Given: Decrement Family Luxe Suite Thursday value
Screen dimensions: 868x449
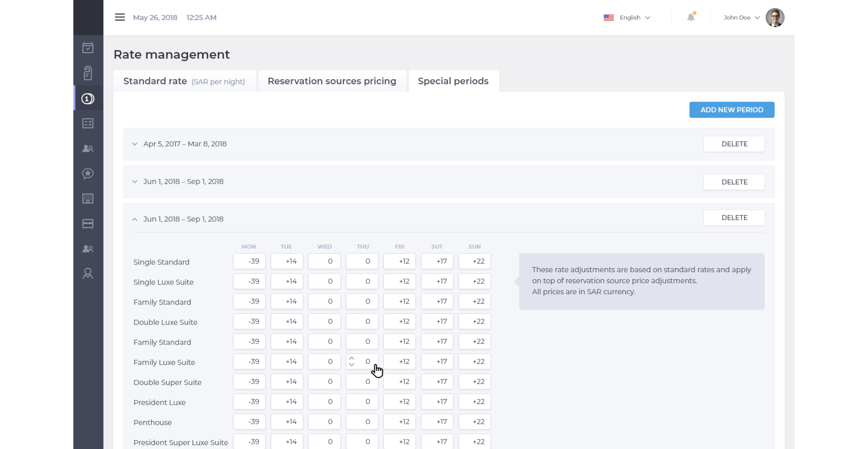Looking at the screenshot, I should point(351,365).
